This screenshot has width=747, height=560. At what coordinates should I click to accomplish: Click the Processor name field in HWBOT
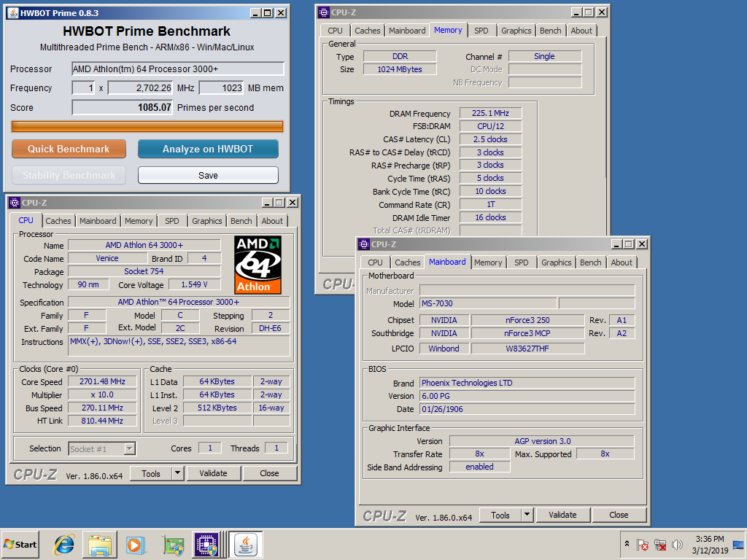(x=178, y=69)
